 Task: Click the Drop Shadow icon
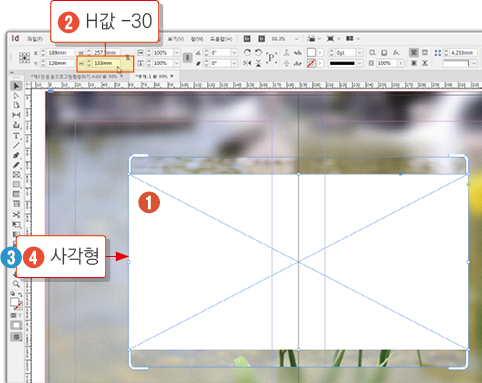(x=384, y=52)
